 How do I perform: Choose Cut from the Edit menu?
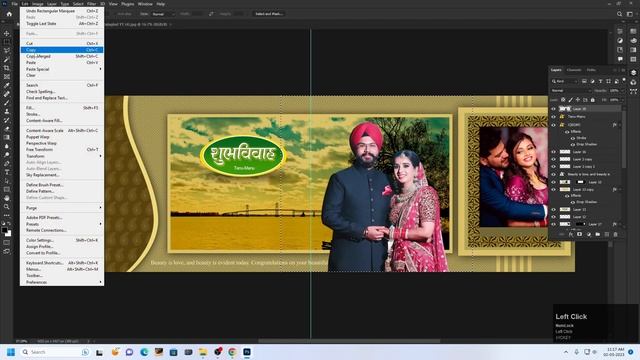[62, 43]
